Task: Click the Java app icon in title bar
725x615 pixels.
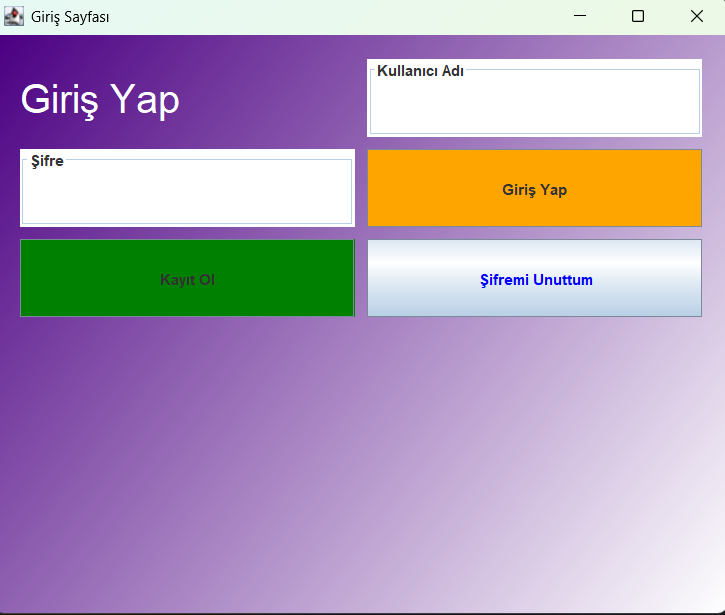Action: (x=14, y=16)
